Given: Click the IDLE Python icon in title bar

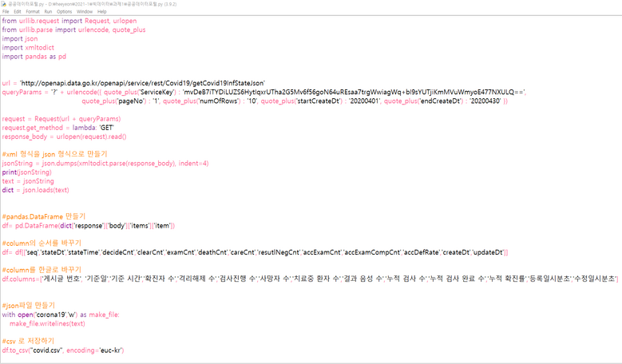Looking at the screenshot, I should tap(3, 4).
